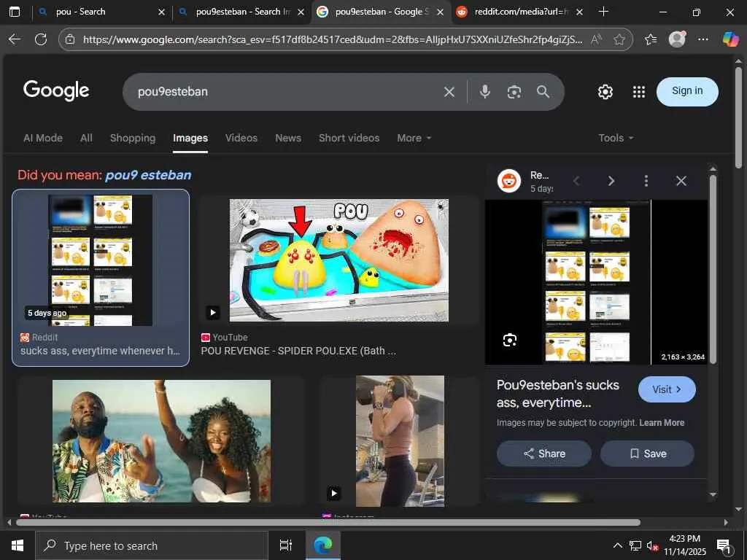The height and width of the screenshot is (560, 747).
Task: Click the Windows taskbar search box
Action: [152, 545]
